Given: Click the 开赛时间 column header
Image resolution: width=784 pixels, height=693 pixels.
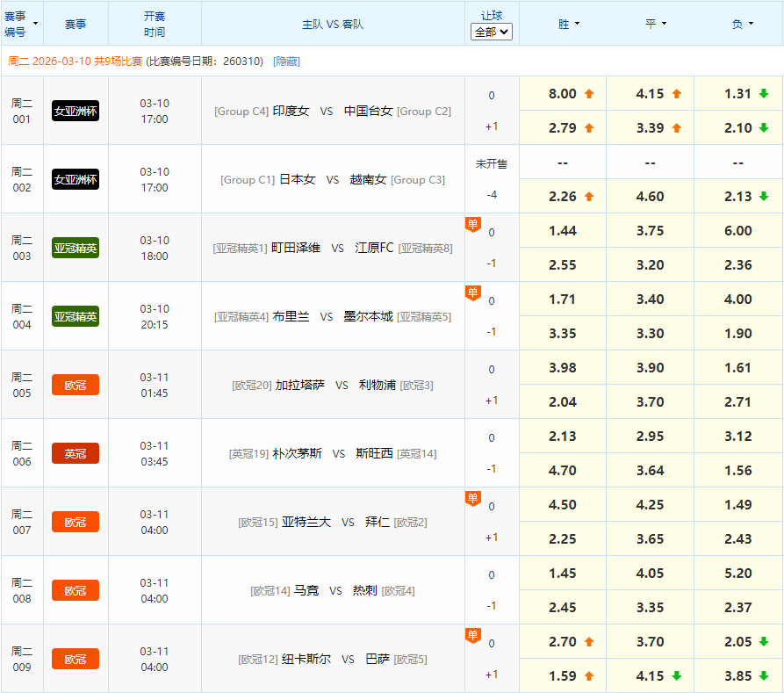Looking at the screenshot, I should (x=155, y=24).
